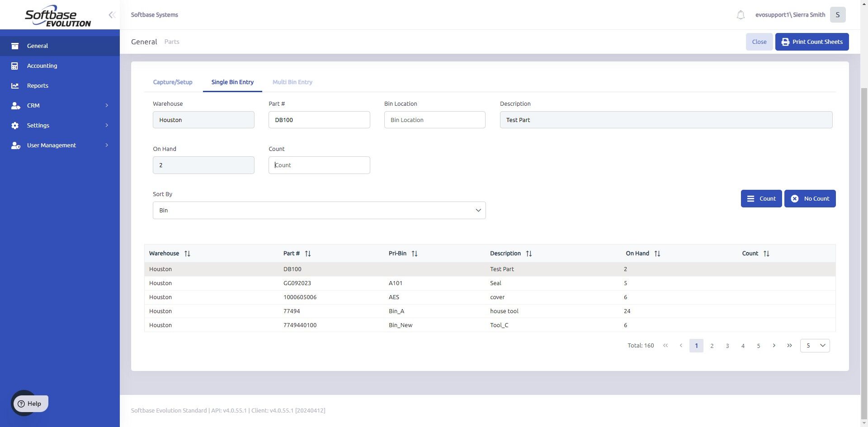868x427 pixels.
Task: Click the Print Count Sheets button
Action: (x=812, y=42)
